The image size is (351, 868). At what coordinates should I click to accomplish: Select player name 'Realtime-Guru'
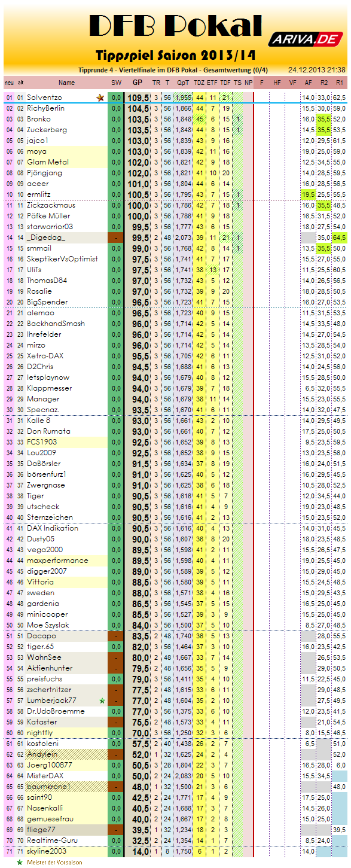pyautogui.click(x=52, y=840)
